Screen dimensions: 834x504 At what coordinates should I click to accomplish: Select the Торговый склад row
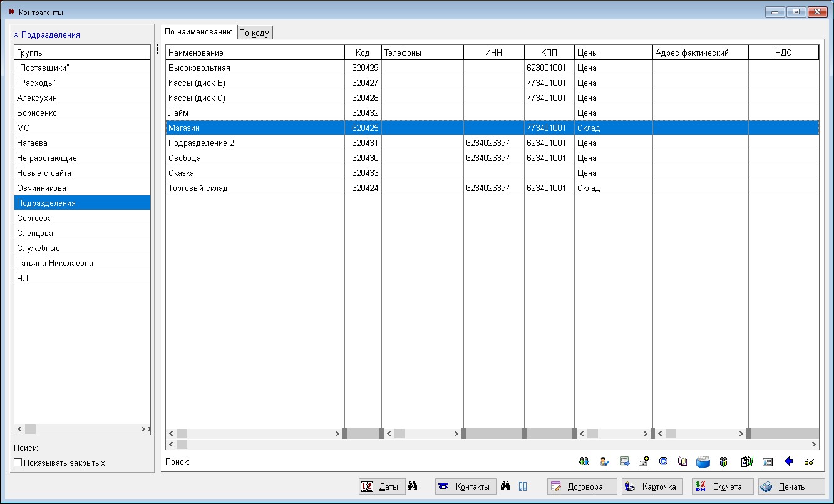255,188
